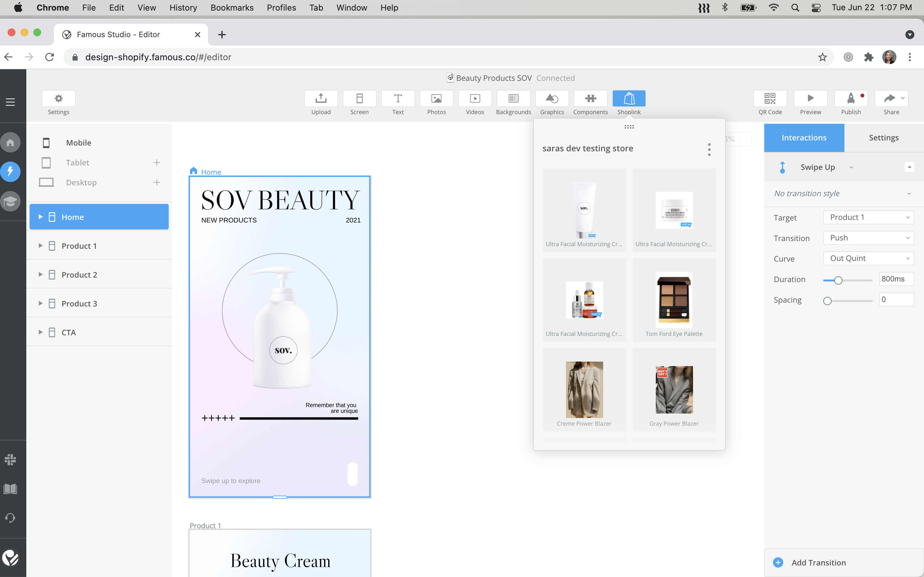Click the Home screen link label
The width and height of the screenshot is (924, 577).
[x=211, y=172]
